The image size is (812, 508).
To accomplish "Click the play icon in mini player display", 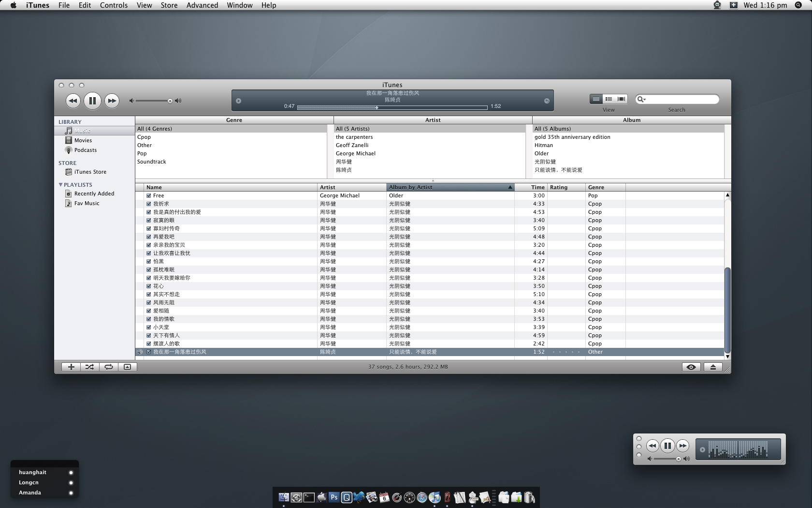I will coord(702,449).
